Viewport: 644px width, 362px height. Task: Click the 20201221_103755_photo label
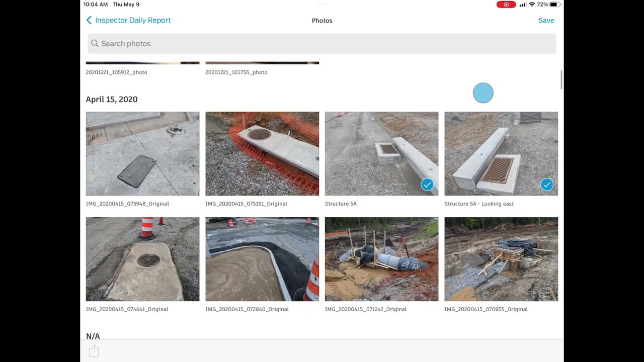click(236, 72)
